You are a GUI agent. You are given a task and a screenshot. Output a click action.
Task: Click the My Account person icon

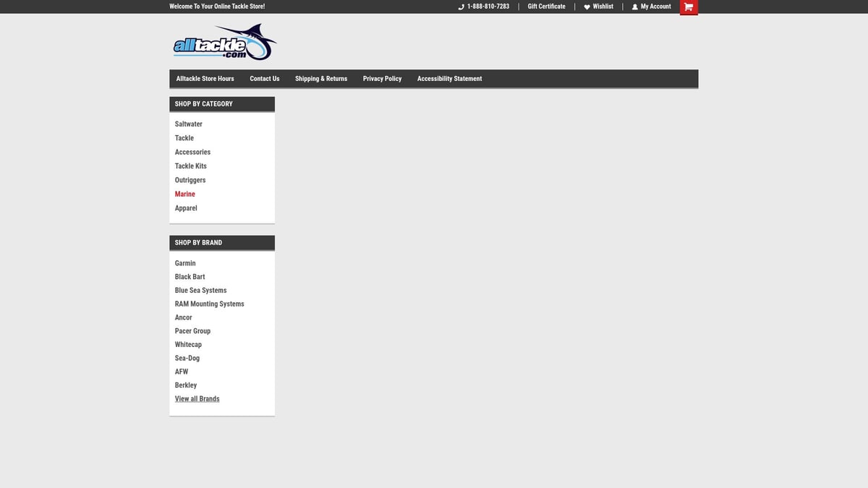point(635,7)
